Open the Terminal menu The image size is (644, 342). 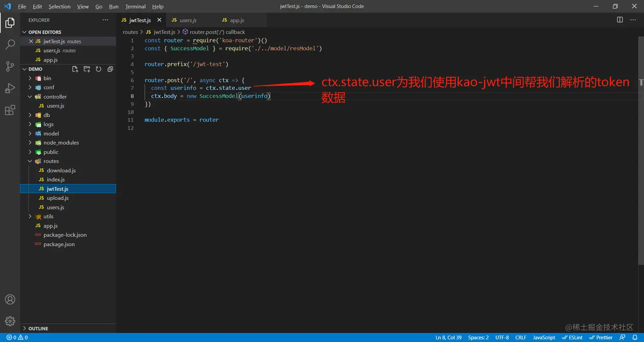[135, 6]
